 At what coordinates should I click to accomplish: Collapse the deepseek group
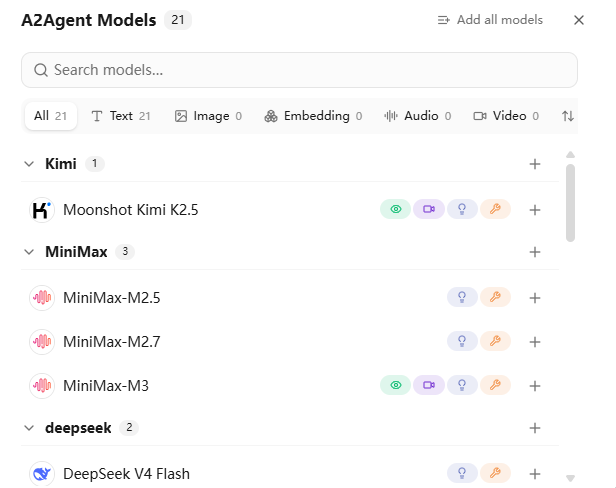coord(29,428)
